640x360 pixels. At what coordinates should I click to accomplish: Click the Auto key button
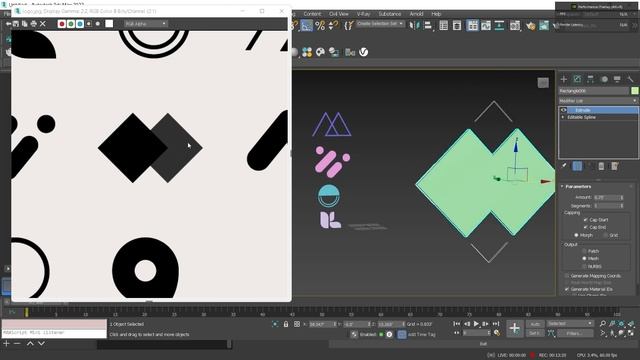click(x=535, y=324)
